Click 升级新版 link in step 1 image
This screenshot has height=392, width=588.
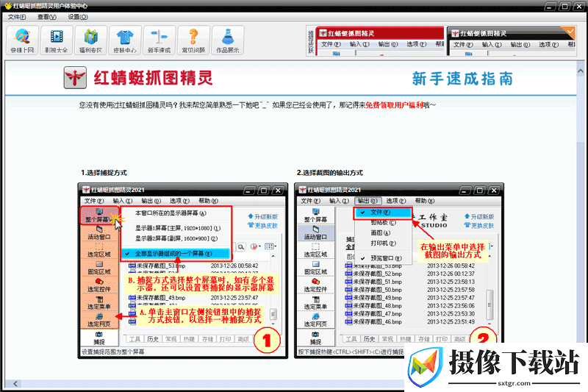[x=263, y=217]
